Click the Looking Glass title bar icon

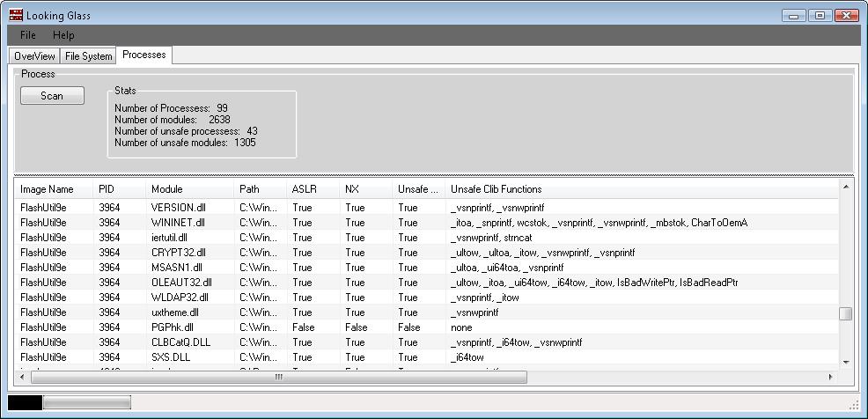[16, 15]
